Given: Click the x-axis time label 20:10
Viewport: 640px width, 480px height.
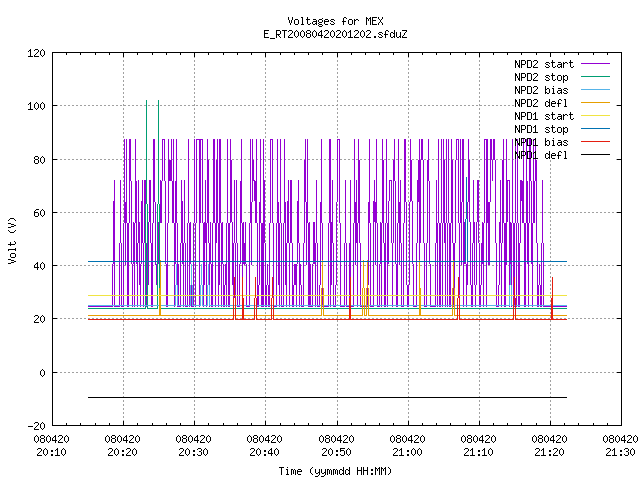Looking at the screenshot, I should (x=51, y=452).
